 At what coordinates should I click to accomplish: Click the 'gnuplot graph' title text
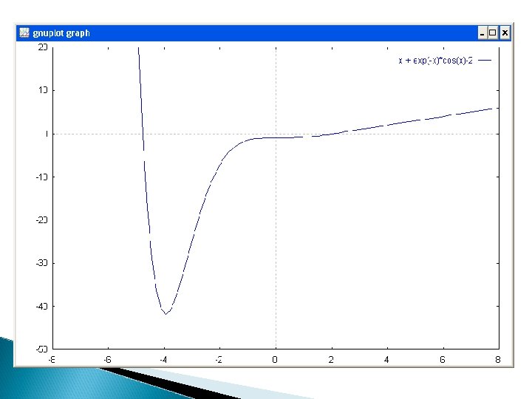61,33
